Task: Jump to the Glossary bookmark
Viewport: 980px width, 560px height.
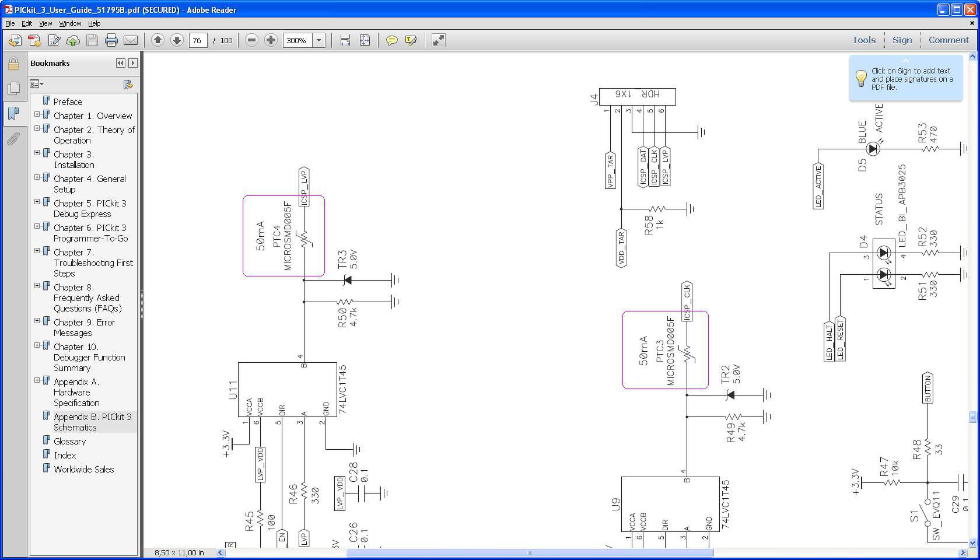Action: click(69, 442)
